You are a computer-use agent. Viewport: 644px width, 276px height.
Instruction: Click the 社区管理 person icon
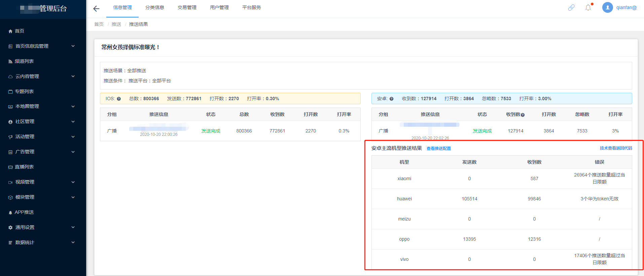pos(10,122)
